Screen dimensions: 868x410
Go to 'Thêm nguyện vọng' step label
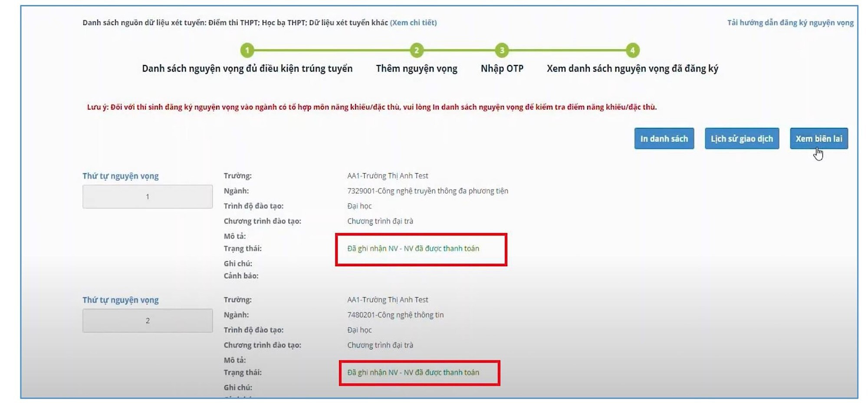tap(416, 69)
